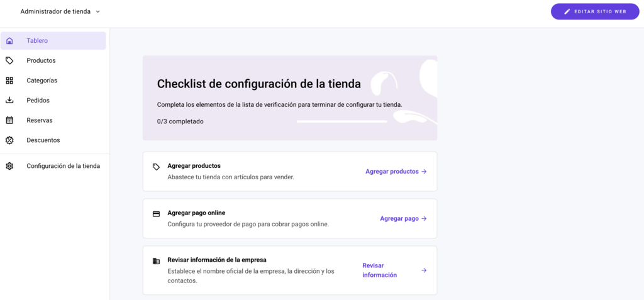
Task: Click the Agregar productos card heading
Action: pyautogui.click(x=194, y=166)
